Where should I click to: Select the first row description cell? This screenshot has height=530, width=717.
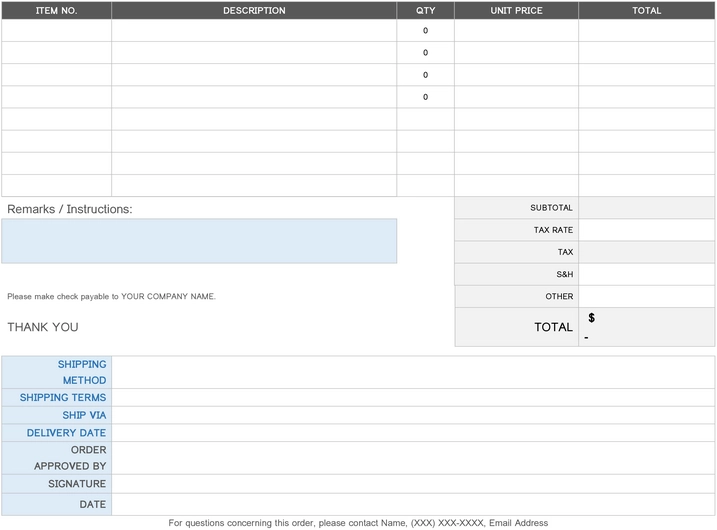click(254, 31)
